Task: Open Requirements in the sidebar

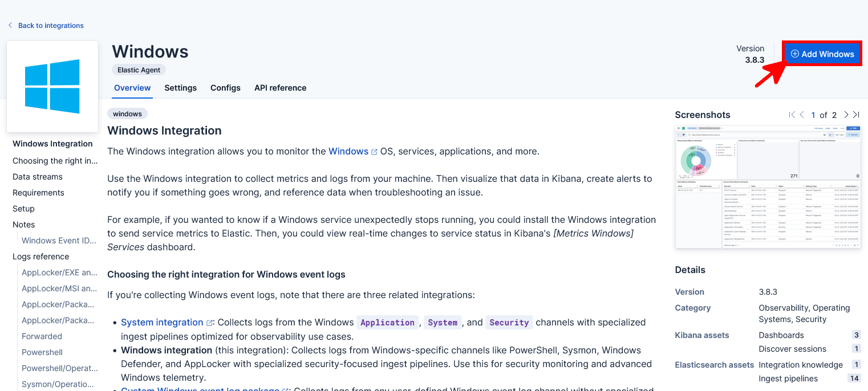Action: pyautogui.click(x=38, y=193)
